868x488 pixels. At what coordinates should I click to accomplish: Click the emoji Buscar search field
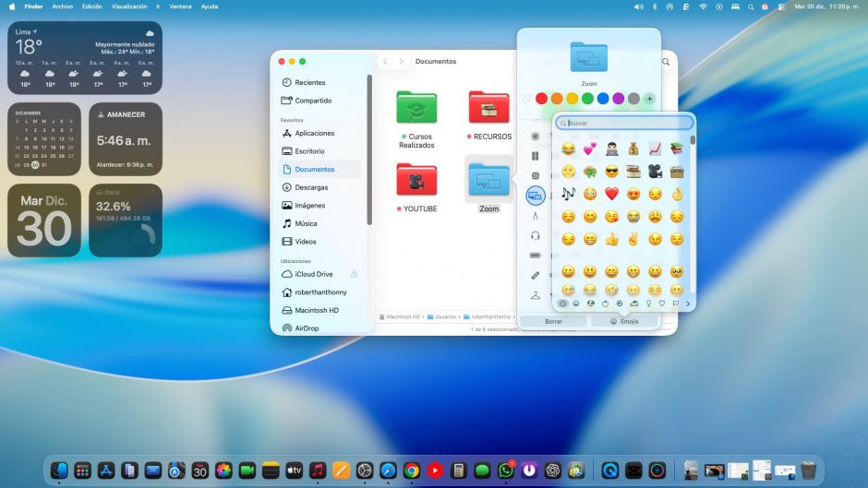[625, 123]
